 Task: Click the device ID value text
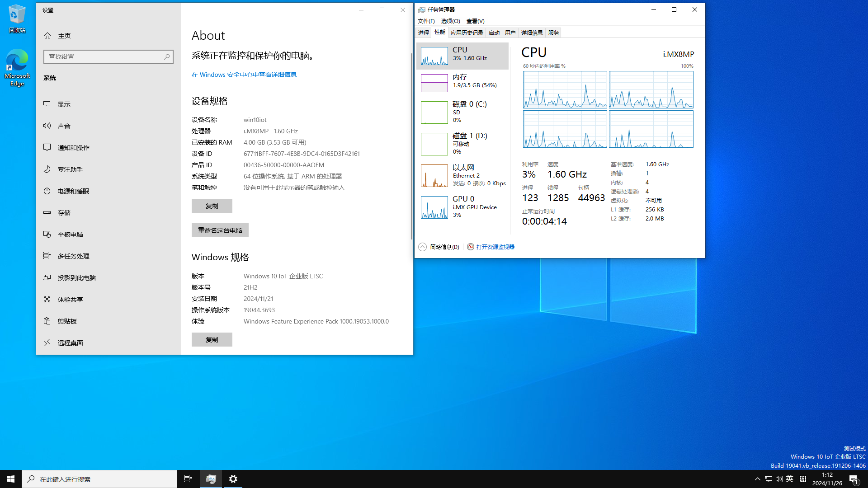(302, 154)
